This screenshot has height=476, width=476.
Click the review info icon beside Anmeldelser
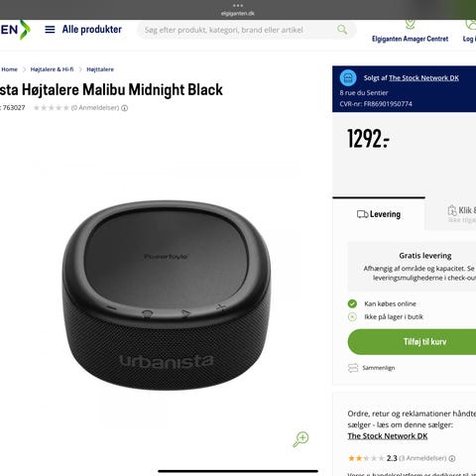pos(124,108)
